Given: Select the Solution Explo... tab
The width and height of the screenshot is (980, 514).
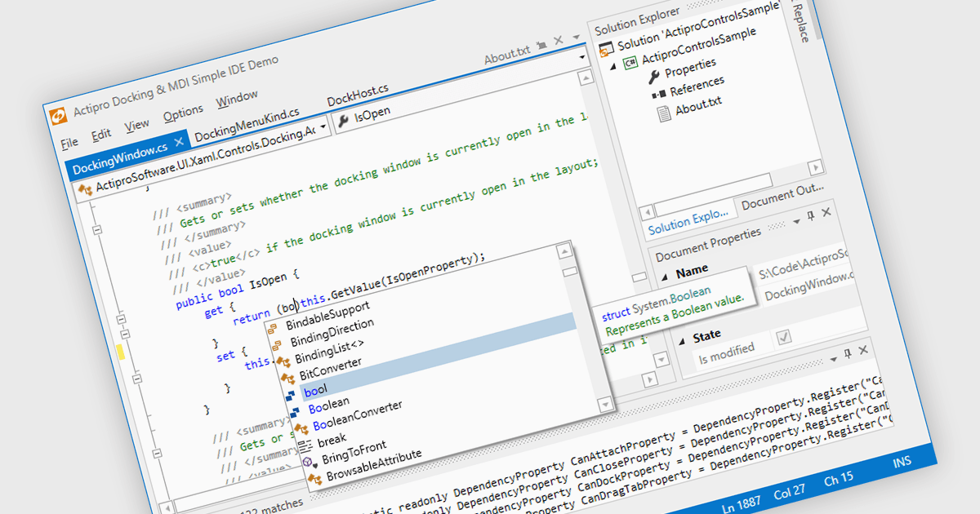Looking at the screenshot, I should click(688, 221).
